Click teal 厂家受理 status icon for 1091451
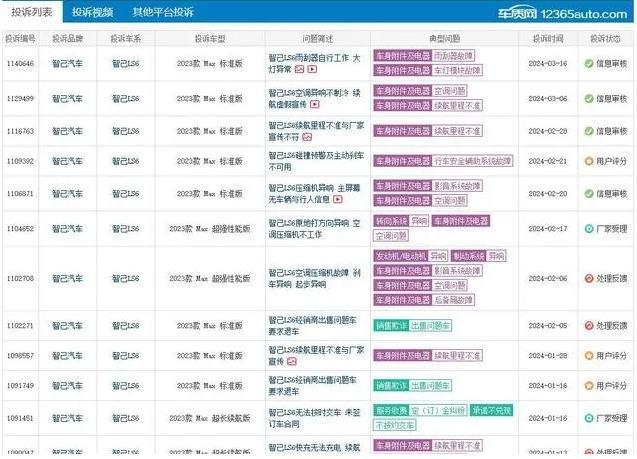Screen dimensions: 637x459 click(x=589, y=418)
